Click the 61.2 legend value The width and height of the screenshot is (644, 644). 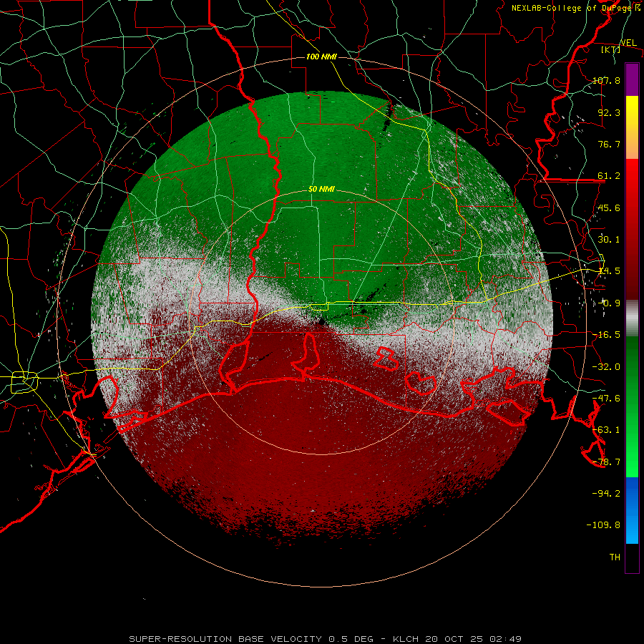609,176
